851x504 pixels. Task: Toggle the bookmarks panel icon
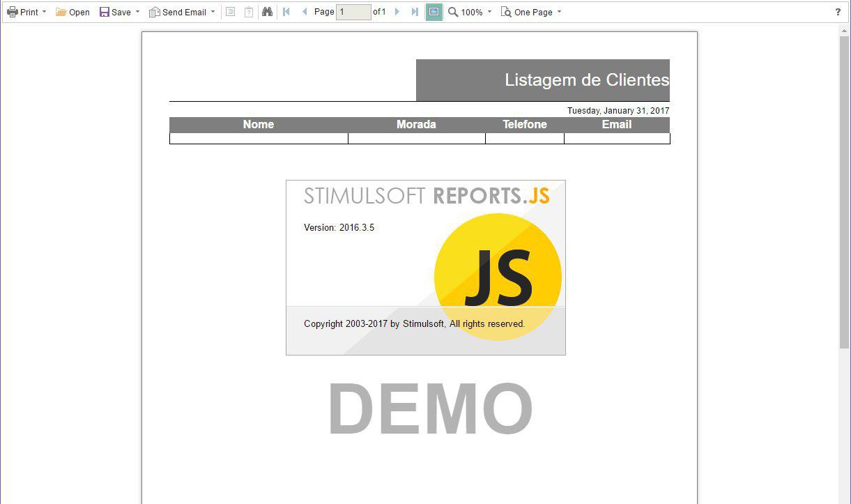click(x=231, y=12)
